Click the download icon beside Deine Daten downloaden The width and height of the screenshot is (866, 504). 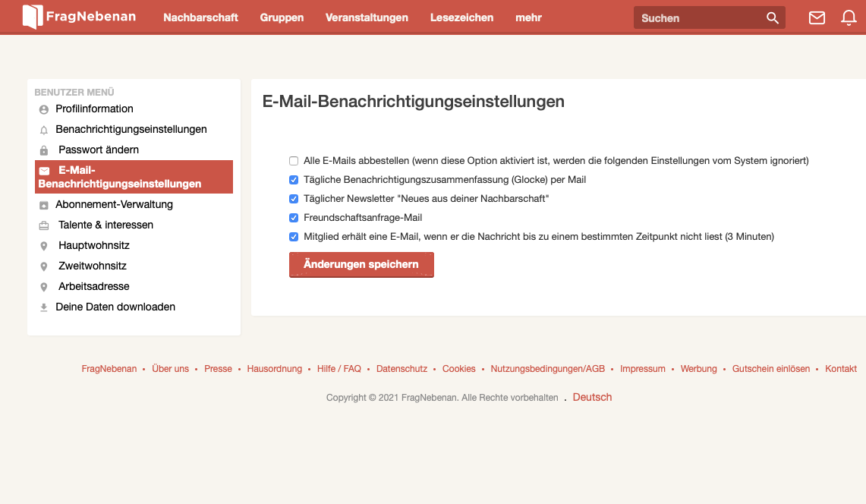tap(44, 307)
